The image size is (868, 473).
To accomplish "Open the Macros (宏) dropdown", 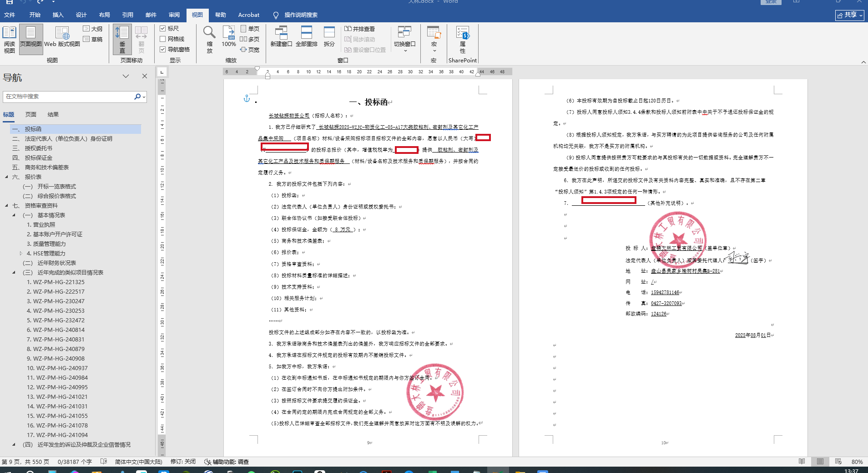I will pyautogui.click(x=434, y=40).
